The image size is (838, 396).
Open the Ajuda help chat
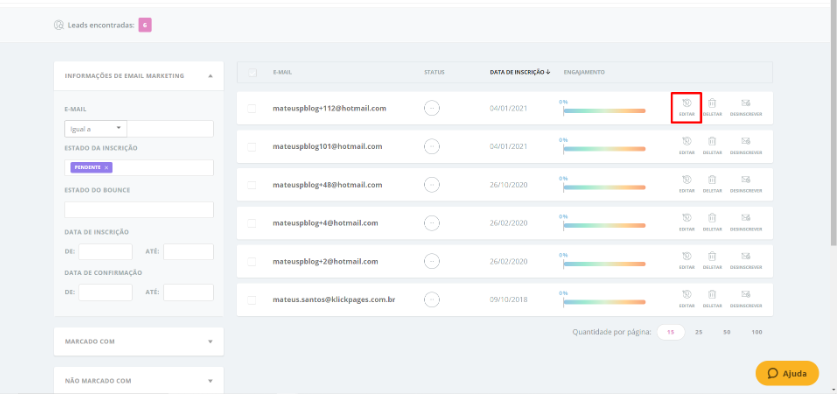click(787, 373)
